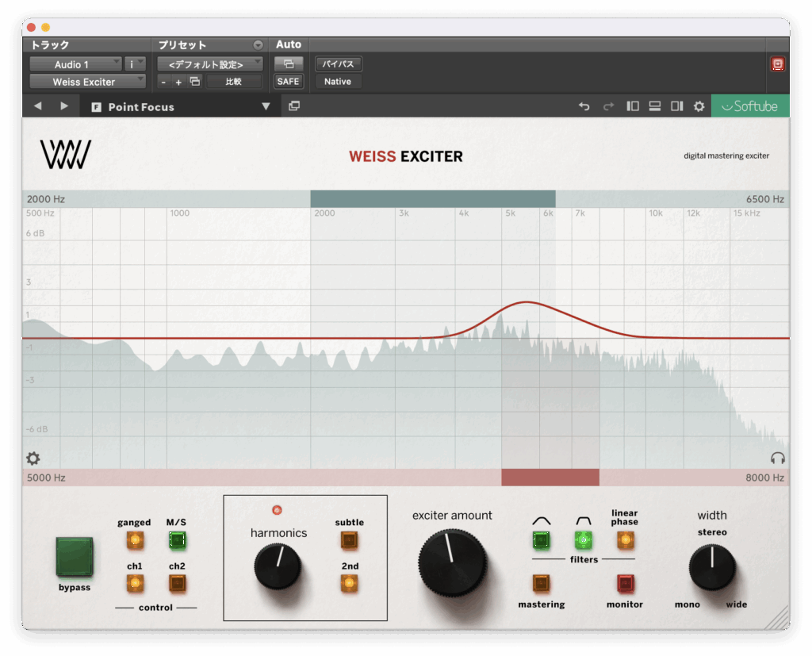
Task: Click the Point Focus preset name
Action: 141,107
